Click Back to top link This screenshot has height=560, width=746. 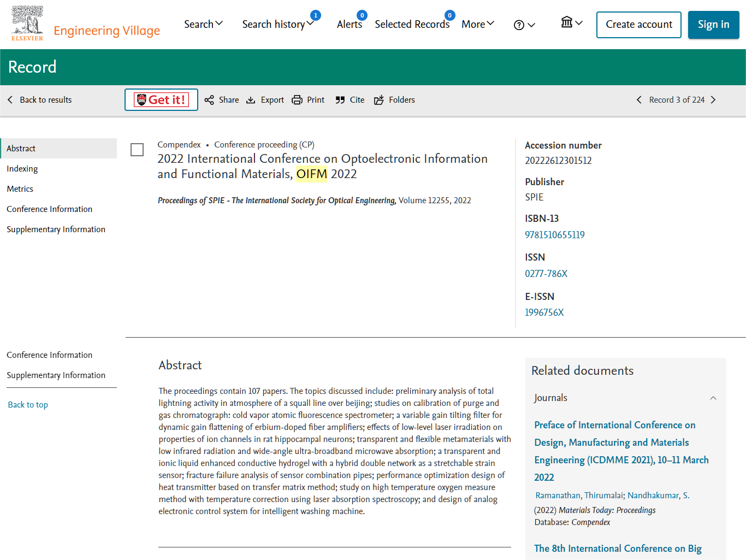(x=28, y=405)
